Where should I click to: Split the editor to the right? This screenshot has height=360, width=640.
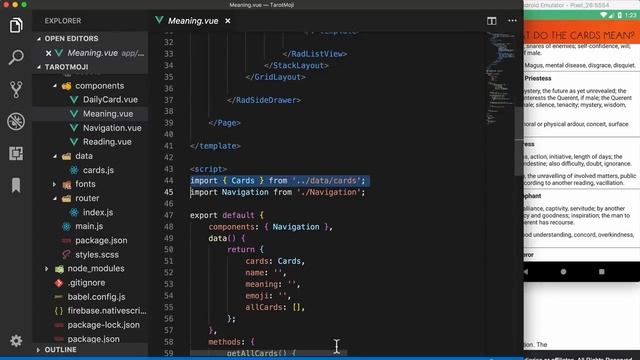(x=491, y=21)
